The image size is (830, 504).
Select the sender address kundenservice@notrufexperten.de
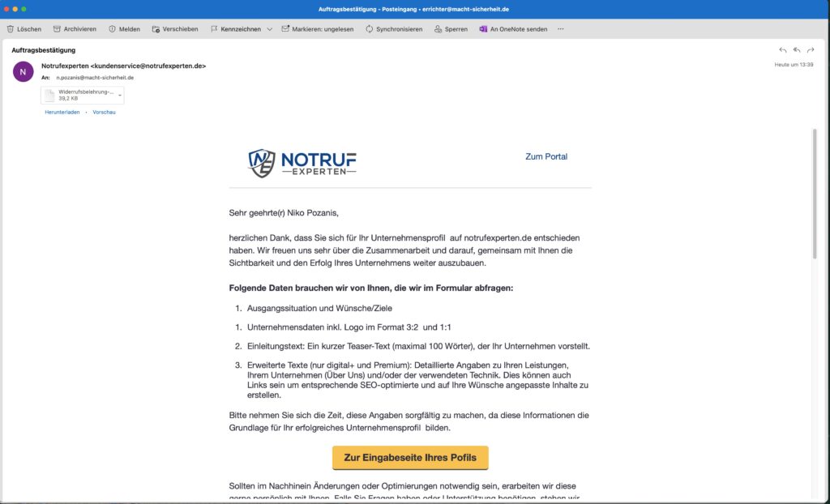148,66
